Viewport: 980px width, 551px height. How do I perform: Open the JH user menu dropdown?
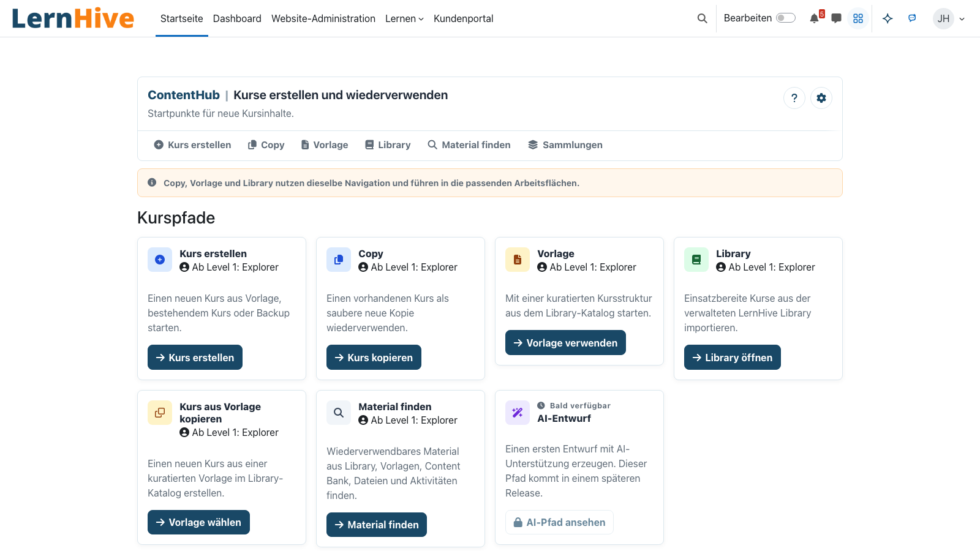coord(949,18)
